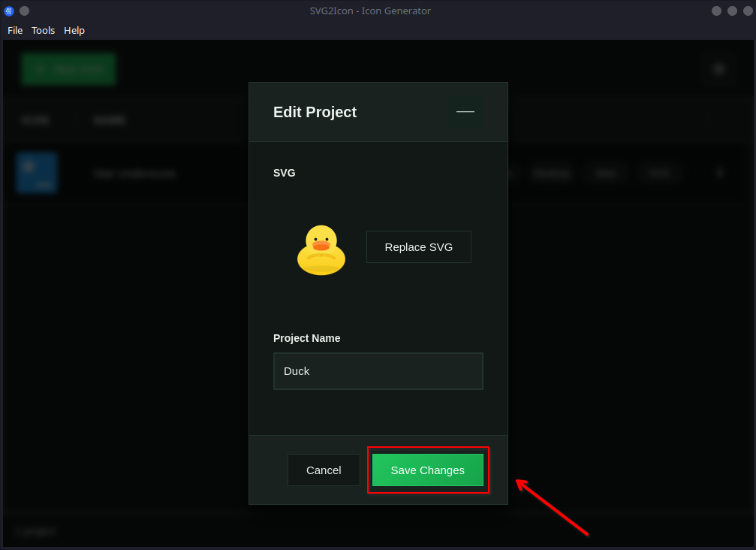The image size is (756, 550).
Task: Click the Save Changes button
Action: pyautogui.click(x=428, y=470)
